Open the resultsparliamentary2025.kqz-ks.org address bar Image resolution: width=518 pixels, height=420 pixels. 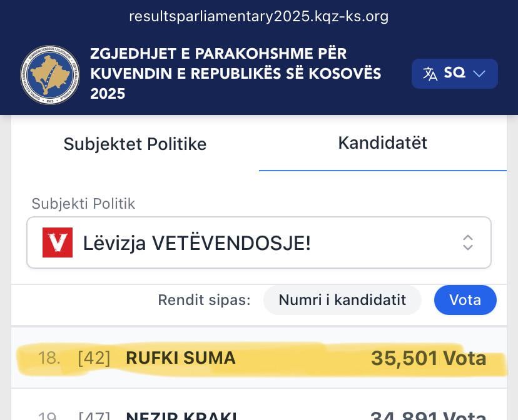pyautogui.click(x=259, y=16)
